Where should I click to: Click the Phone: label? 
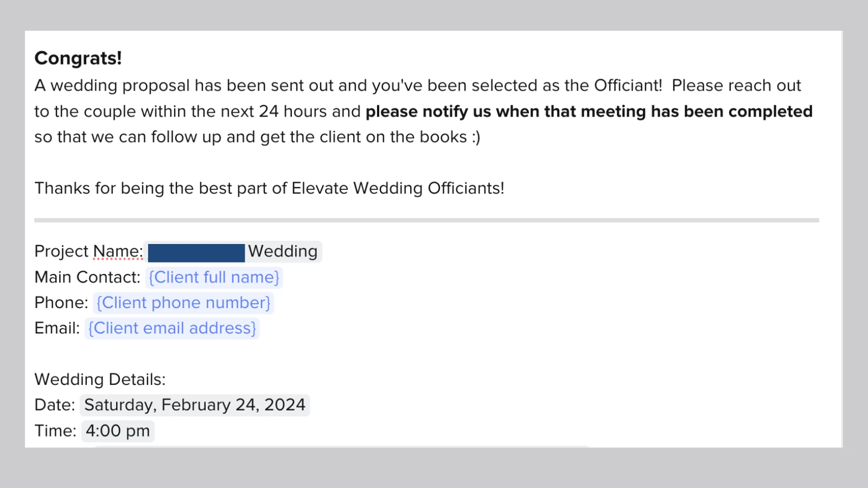tap(61, 303)
